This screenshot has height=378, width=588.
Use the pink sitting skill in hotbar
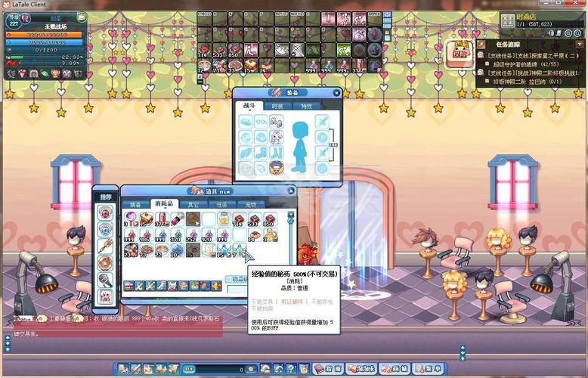[251, 50]
